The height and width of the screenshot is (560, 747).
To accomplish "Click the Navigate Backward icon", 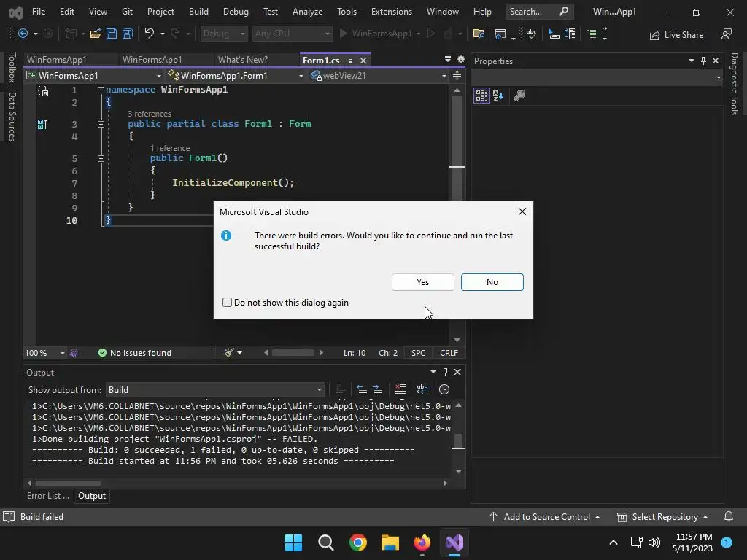I will click(x=23, y=34).
